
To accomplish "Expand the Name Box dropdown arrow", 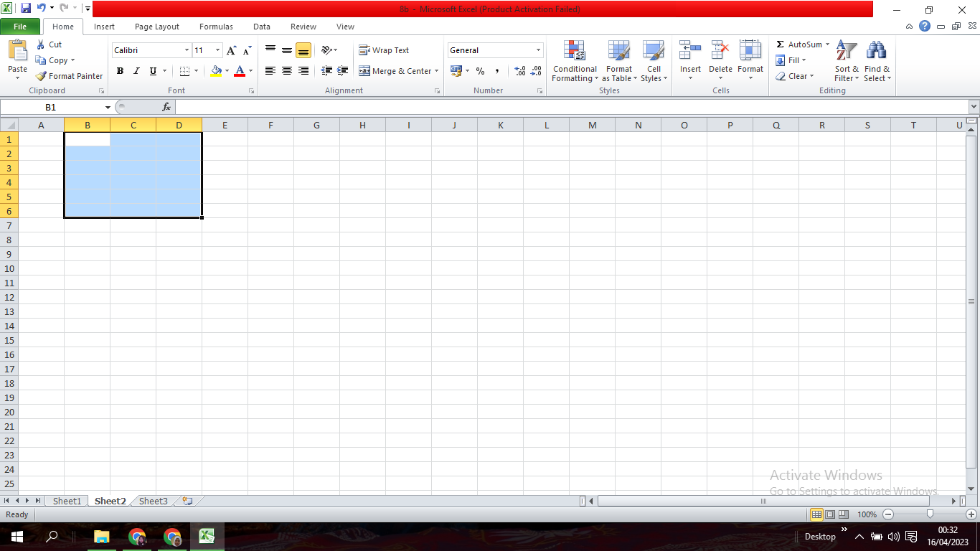I will (x=108, y=107).
